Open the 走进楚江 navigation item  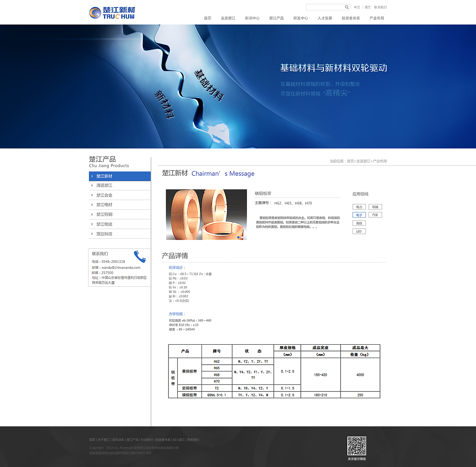point(228,18)
